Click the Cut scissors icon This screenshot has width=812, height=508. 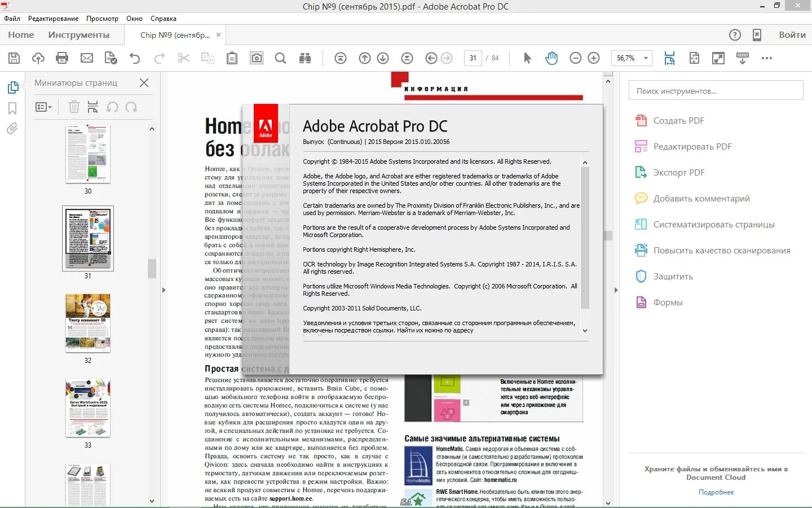pyautogui.click(x=183, y=58)
